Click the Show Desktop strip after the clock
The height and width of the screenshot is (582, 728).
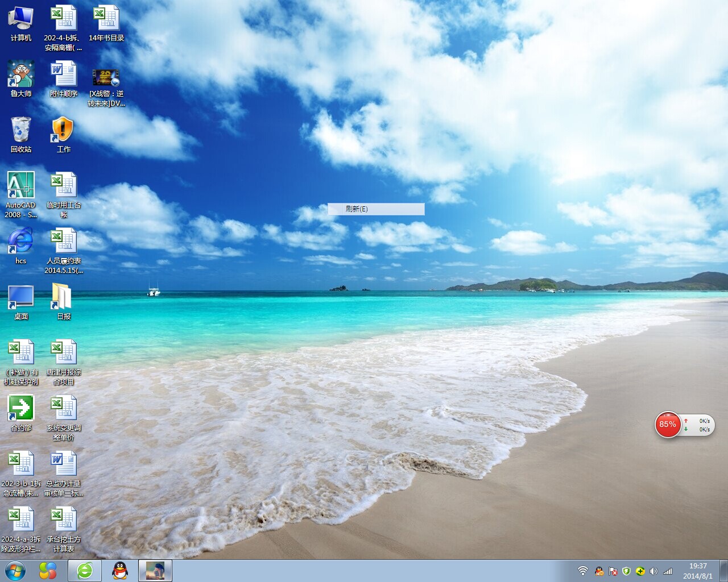[x=723, y=571]
